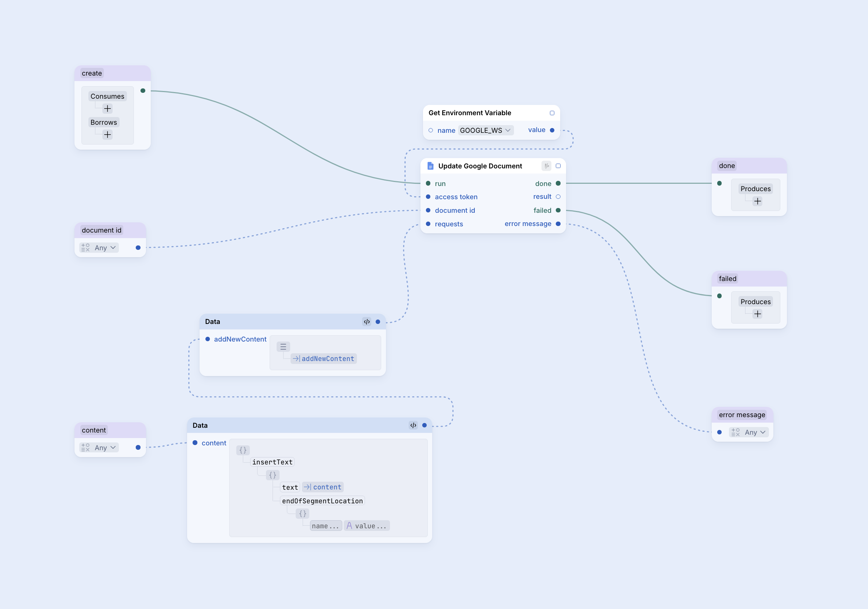Image resolution: width=868 pixels, height=609 pixels.
Task: Click the insertText key
Action: (272, 462)
